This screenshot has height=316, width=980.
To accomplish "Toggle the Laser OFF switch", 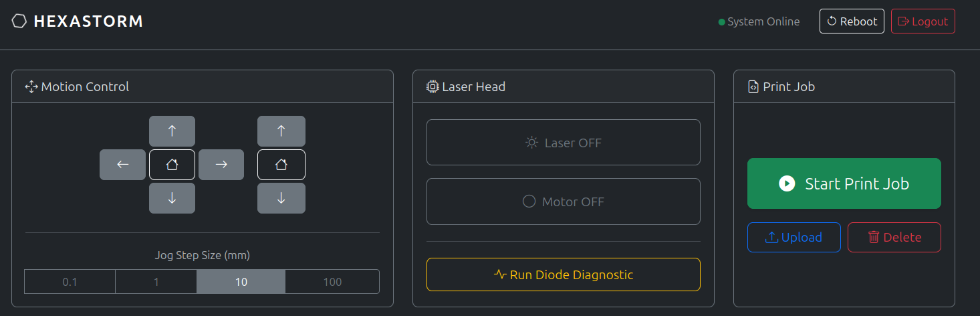I will coord(563,143).
